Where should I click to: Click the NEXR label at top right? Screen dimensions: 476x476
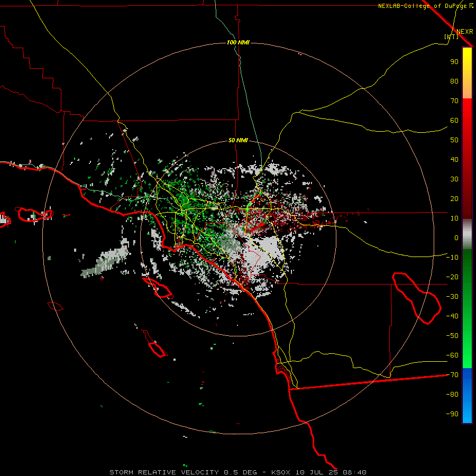click(465, 32)
